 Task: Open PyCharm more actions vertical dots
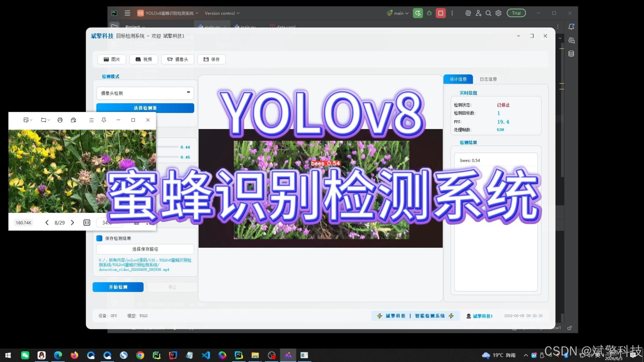[x=452, y=13]
